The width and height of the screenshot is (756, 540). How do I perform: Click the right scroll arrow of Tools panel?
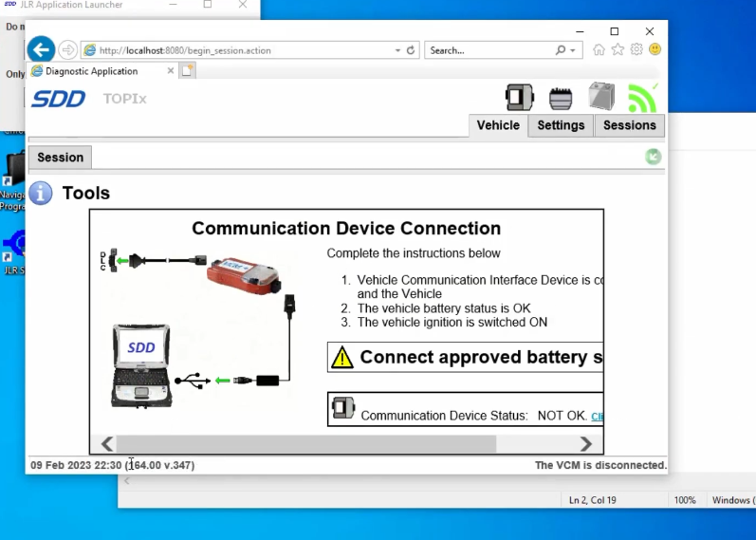click(586, 444)
